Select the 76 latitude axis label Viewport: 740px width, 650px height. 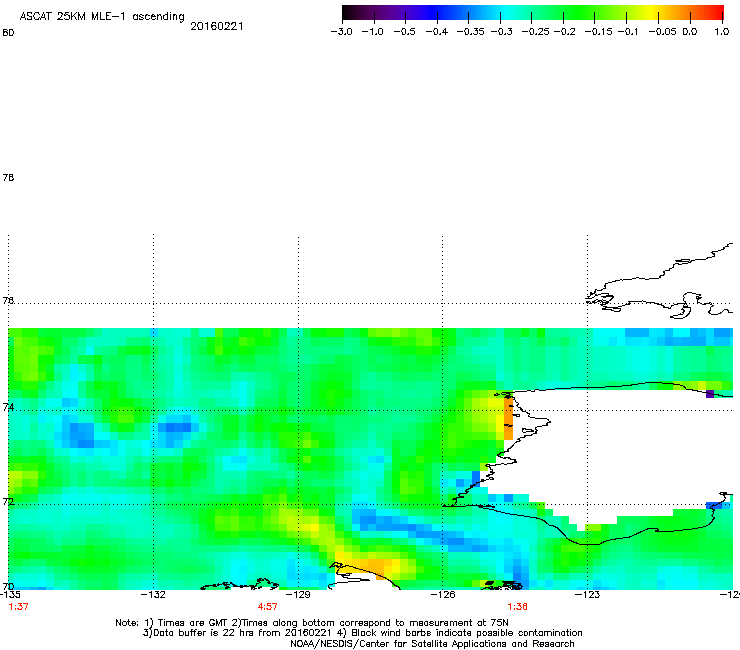[8, 300]
